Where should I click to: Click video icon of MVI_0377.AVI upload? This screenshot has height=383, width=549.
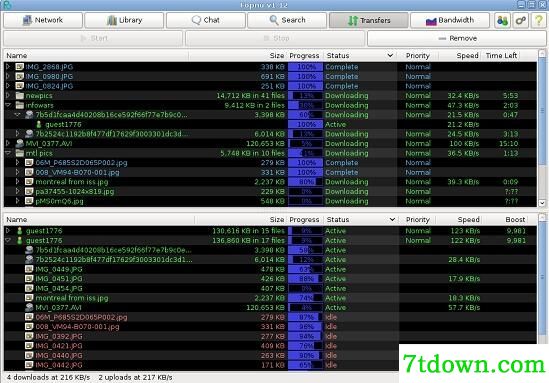(x=29, y=307)
